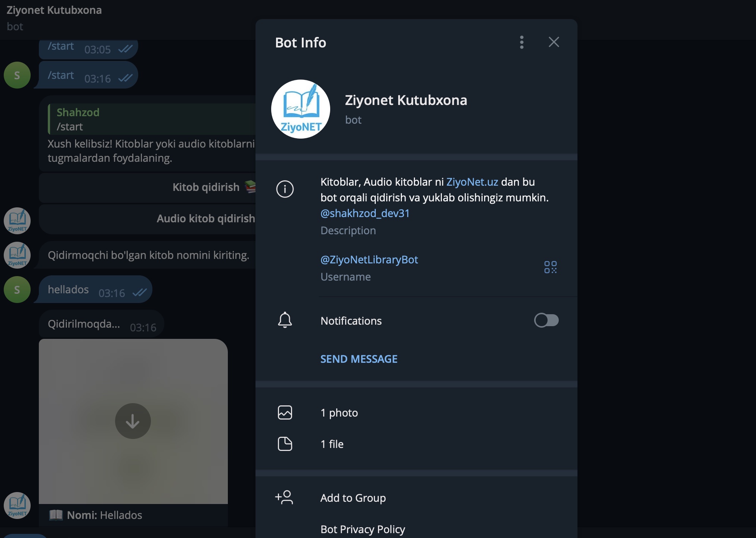Image resolution: width=756 pixels, height=538 pixels.
Task: Open the ZiyoNet.uz link in the description
Action: 472,182
